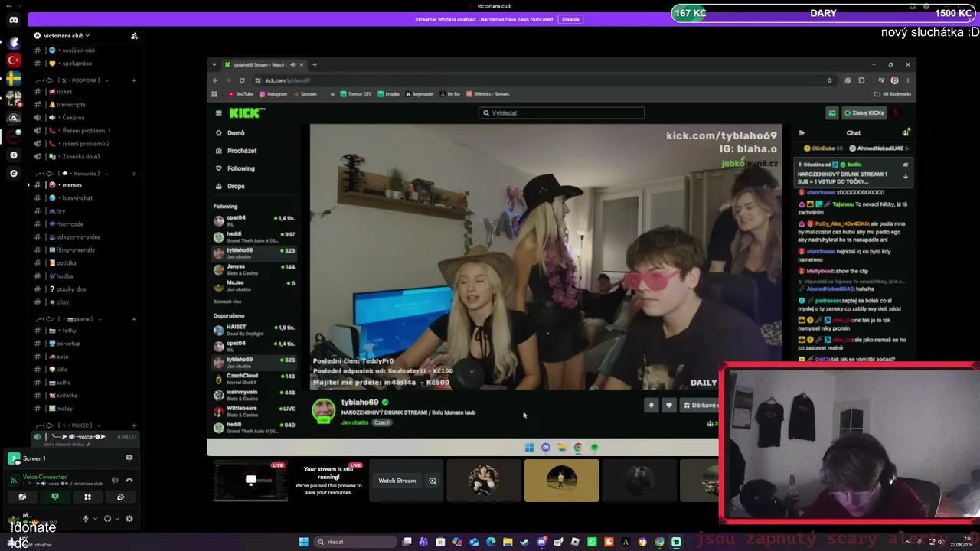Open Discord home via the Discord logo

14,20
